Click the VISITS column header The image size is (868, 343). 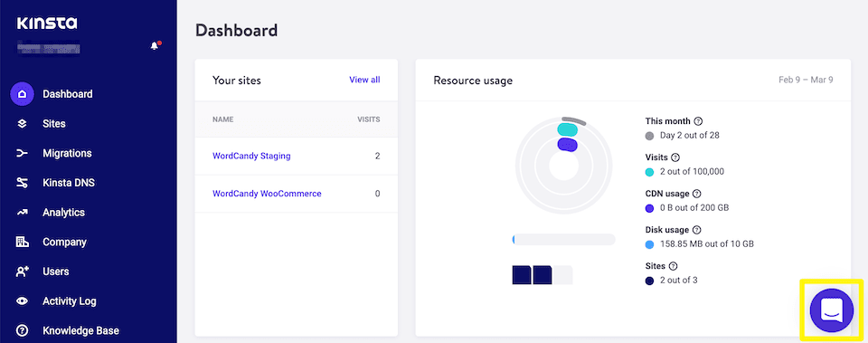pyautogui.click(x=369, y=119)
